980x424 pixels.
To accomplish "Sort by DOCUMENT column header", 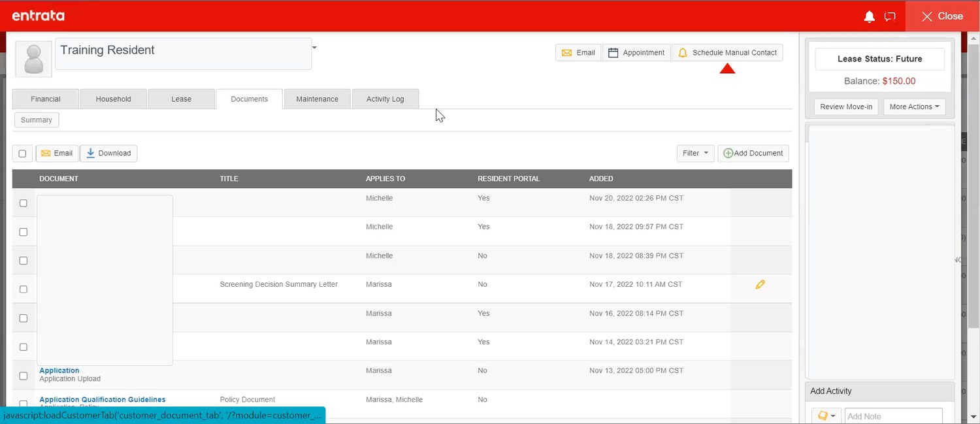I will [x=59, y=178].
